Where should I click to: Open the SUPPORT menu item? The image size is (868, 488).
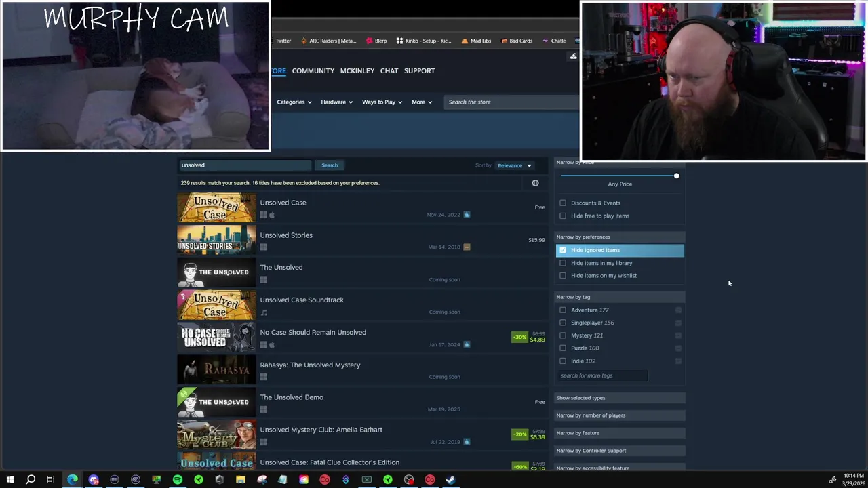point(420,70)
